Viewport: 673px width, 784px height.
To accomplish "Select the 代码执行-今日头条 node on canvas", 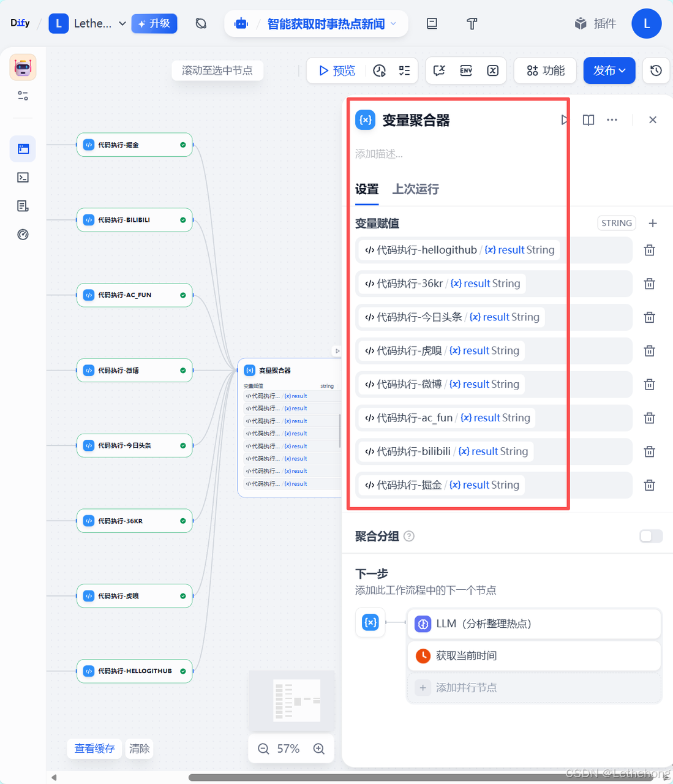I will 135,445.
